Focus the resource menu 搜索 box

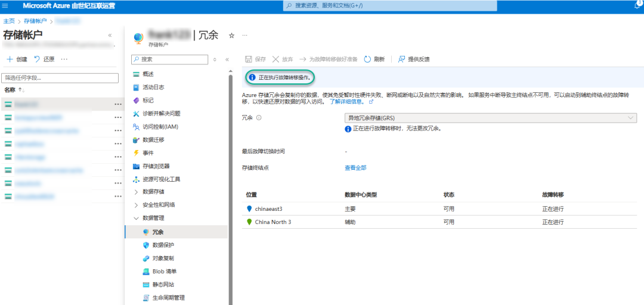pyautogui.click(x=169, y=60)
